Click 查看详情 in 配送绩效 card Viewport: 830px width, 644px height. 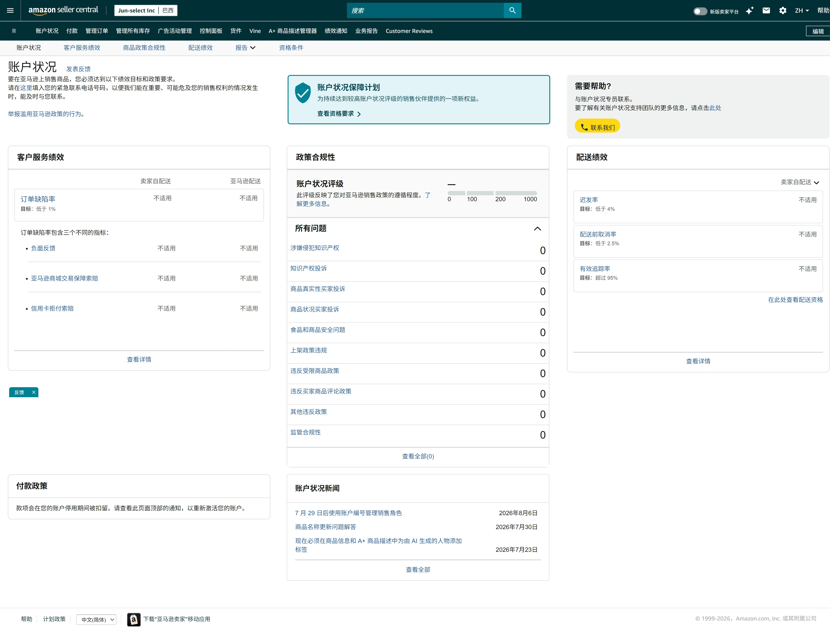coord(698,361)
